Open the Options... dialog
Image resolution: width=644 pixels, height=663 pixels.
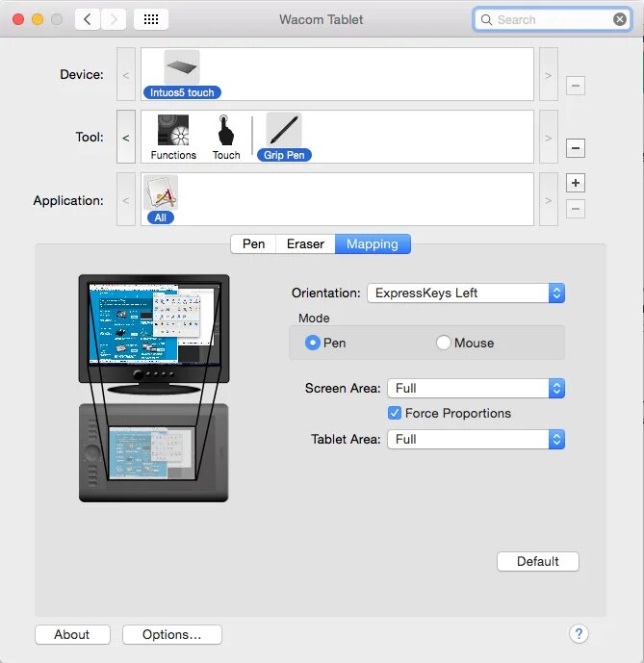click(171, 635)
